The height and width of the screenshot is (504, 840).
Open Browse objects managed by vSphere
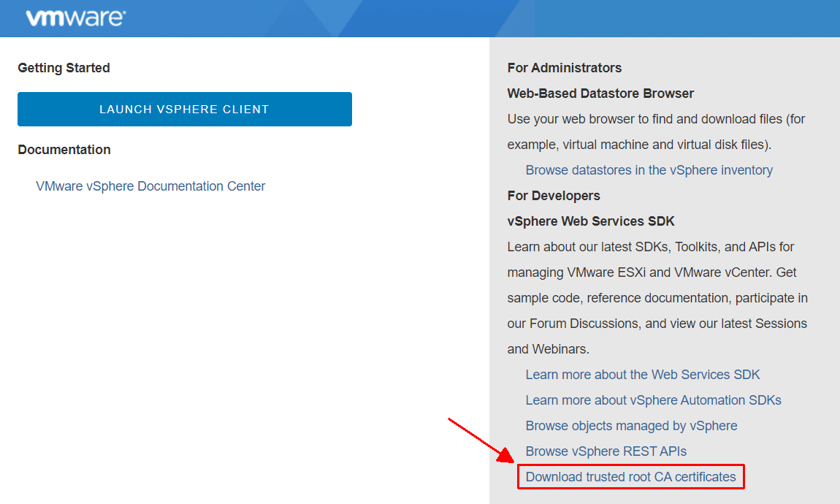coord(631,426)
